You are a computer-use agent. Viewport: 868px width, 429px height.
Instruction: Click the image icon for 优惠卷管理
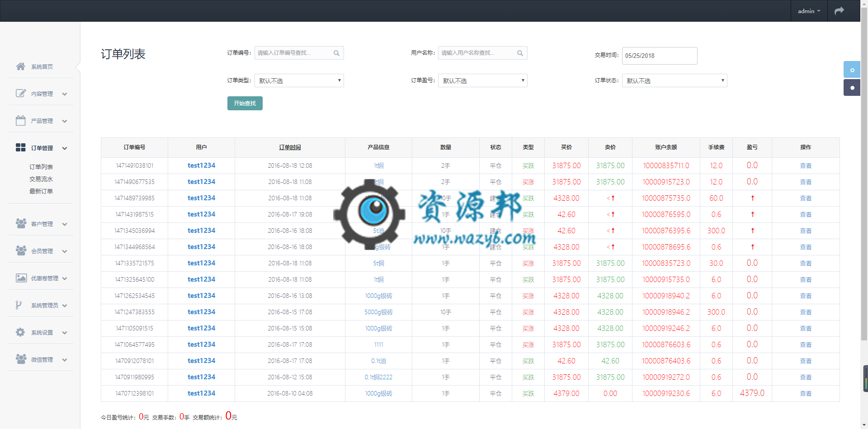[x=21, y=278]
